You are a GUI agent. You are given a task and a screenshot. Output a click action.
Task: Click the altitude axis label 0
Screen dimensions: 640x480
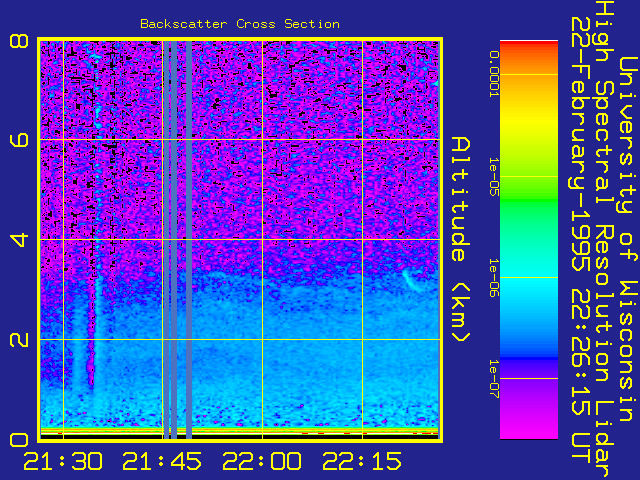coord(19,440)
